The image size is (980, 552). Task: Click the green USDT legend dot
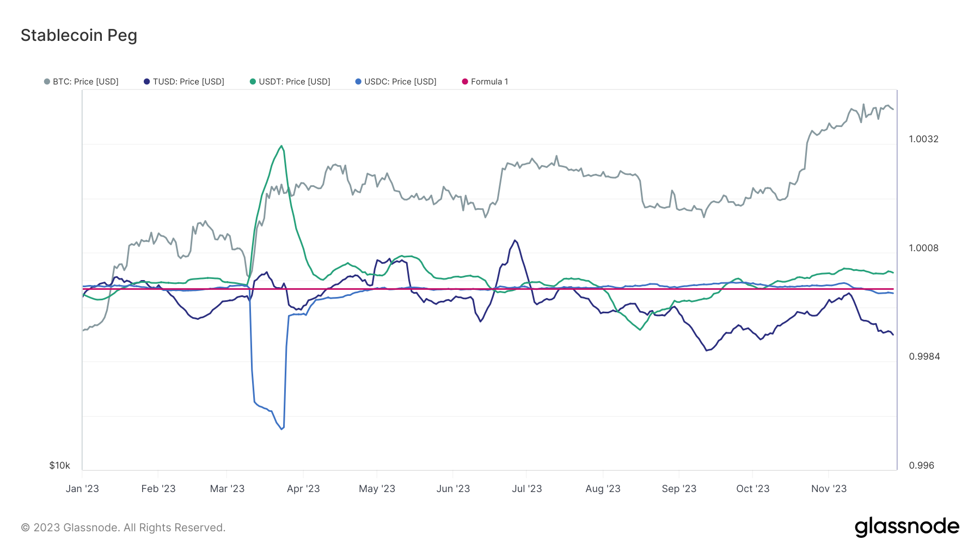(253, 82)
